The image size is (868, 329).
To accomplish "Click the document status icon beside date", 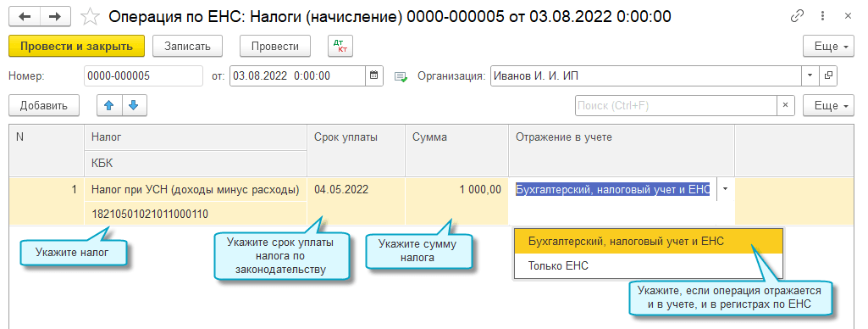I will point(401,76).
